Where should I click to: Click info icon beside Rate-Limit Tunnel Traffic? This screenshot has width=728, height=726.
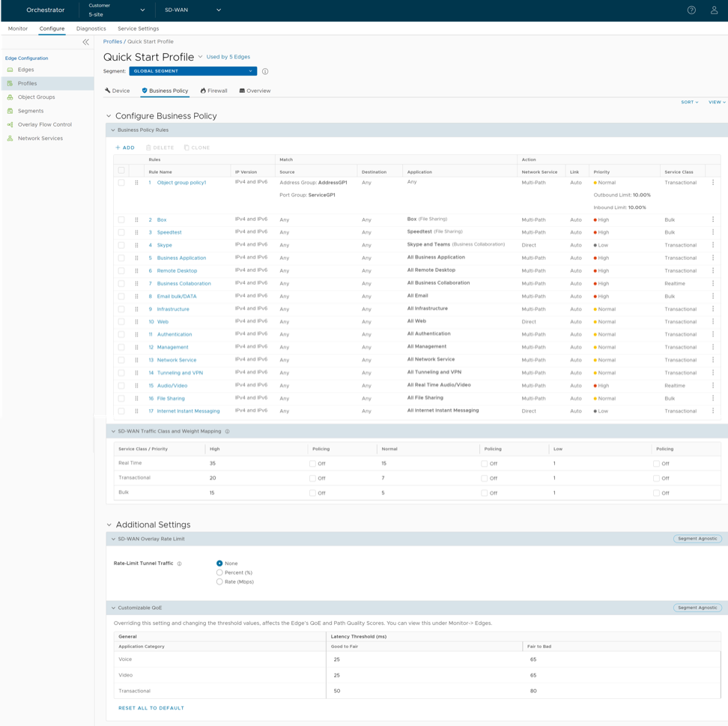tap(180, 563)
